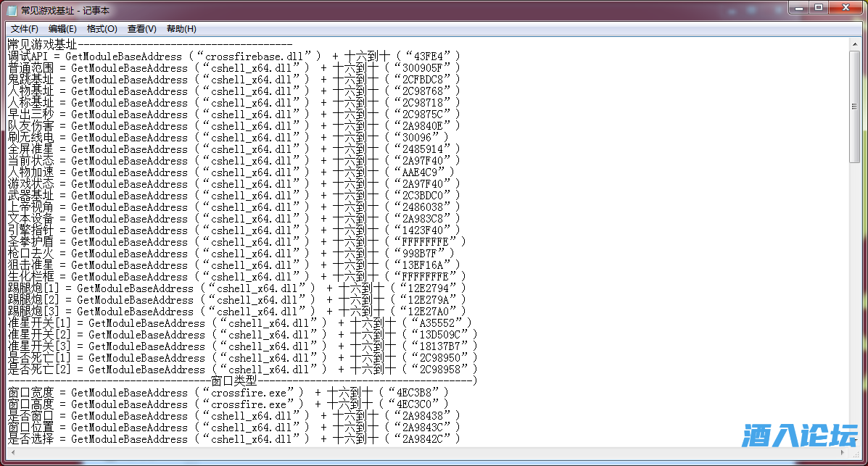Open the 编辑(E) menu
Viewport: 868px width, 466px height.
coord(62,29)
